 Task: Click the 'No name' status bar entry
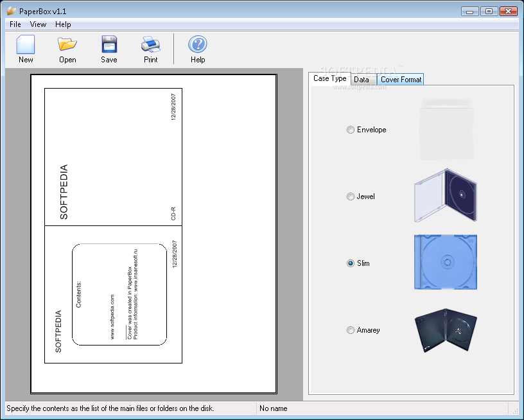click(x=274, y=408)
